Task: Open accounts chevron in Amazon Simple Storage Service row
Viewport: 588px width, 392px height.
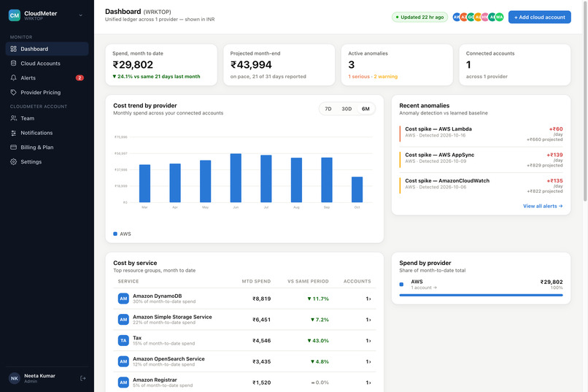Action: (x=369, y=320)
